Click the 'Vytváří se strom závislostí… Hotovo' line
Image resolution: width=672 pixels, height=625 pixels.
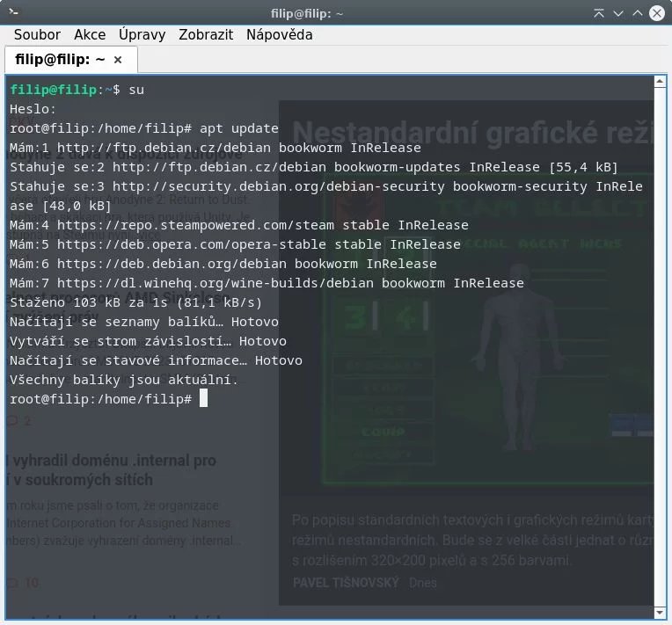click(x=148, y=341)
